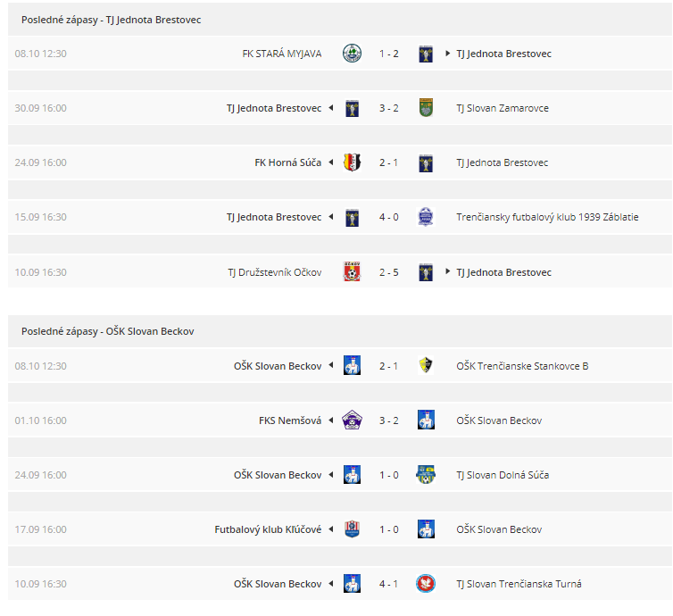Open the FK STARÁ MYJAVA team link
Image resolution: width=673 pixels, height=616 pixels.
281,54
